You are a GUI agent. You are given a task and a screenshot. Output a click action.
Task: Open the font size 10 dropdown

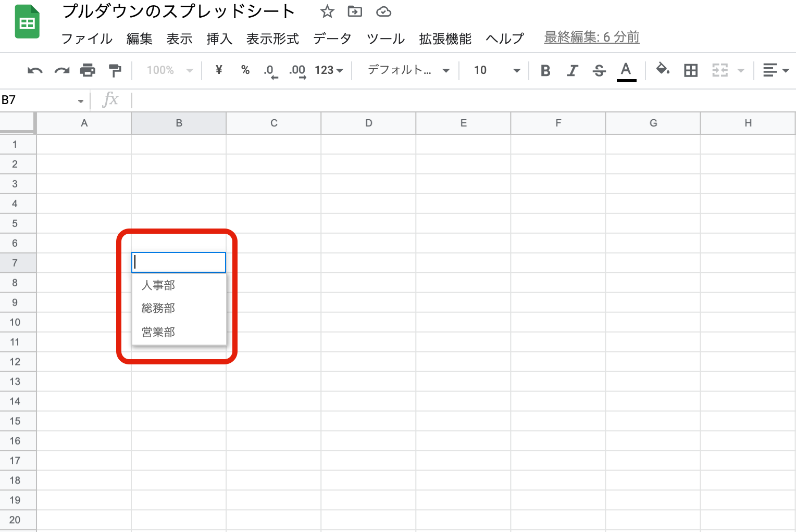(x=497, y=70)
